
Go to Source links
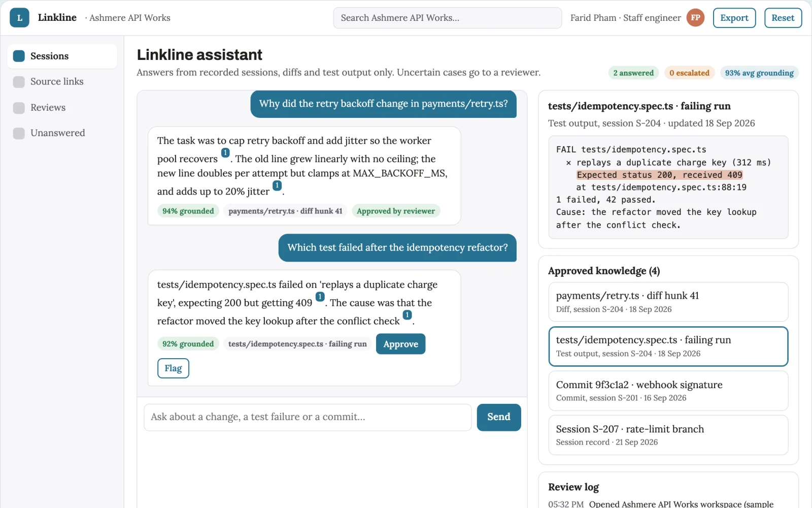point(62,82)
